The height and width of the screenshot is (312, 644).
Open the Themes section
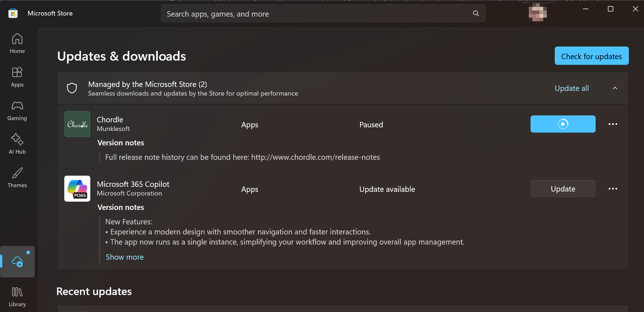(x=17, y=178)
